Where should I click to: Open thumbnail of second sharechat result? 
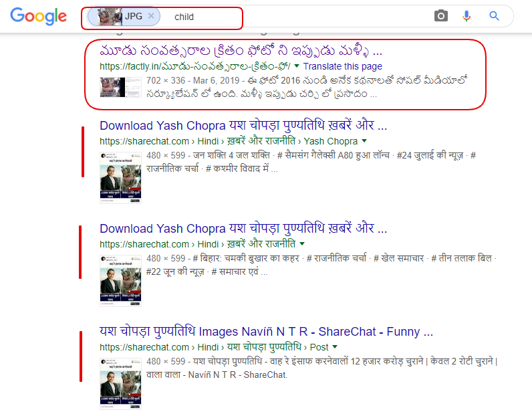coord(120,280)
